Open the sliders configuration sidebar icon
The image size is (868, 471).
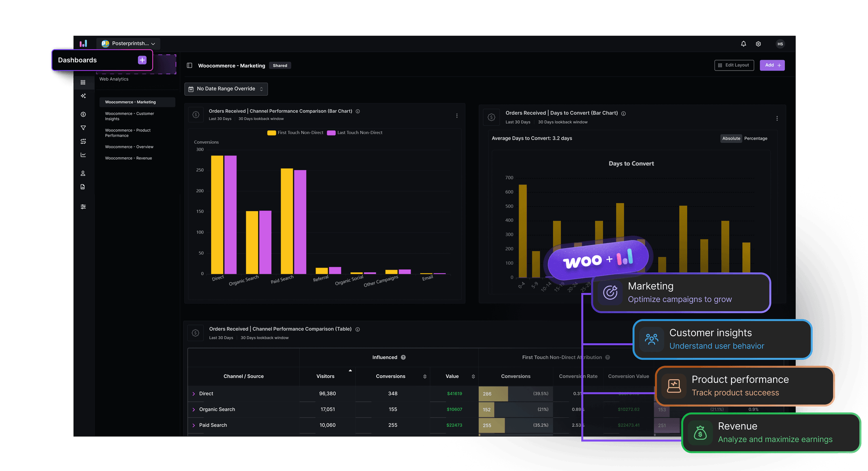pos(83,207)
